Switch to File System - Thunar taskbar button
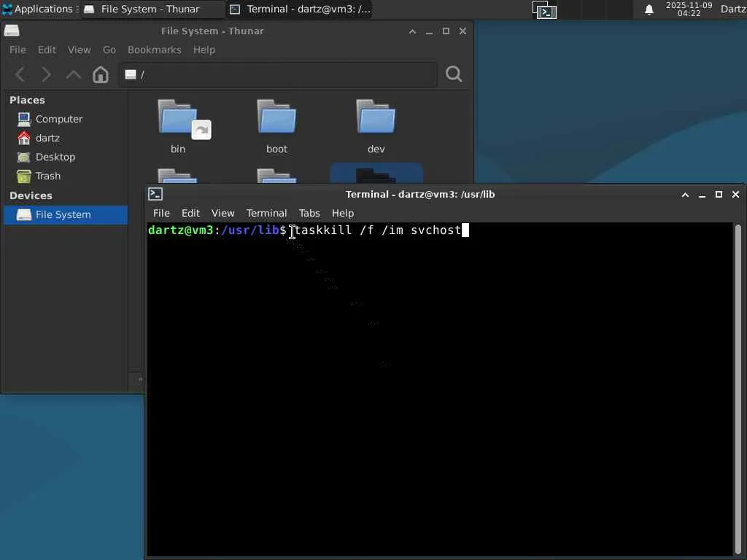Screen dimensions: 747x560 click(152, 9)
